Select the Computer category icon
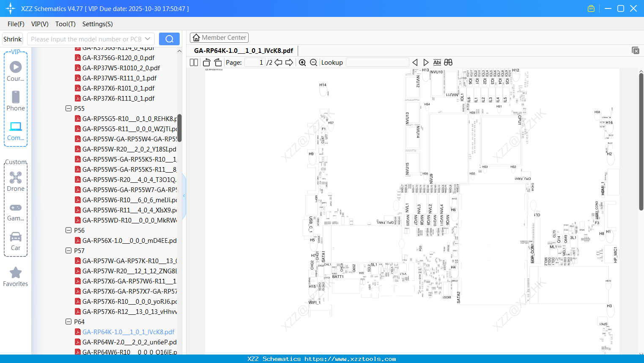 [16, 131]
